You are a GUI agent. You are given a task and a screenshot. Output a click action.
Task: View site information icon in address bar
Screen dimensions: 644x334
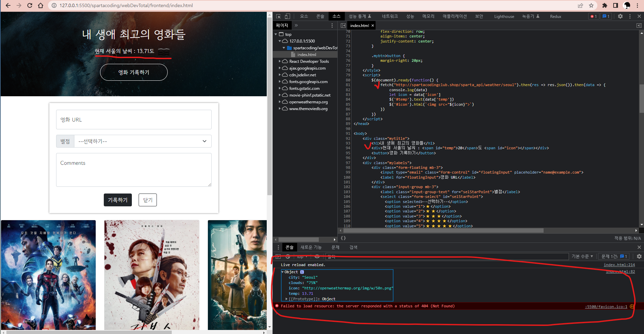click(54, 5)
